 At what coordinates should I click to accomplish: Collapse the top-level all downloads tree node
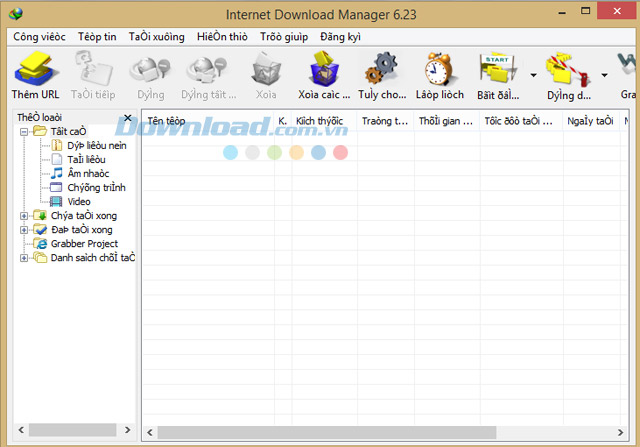pos(24,131)
